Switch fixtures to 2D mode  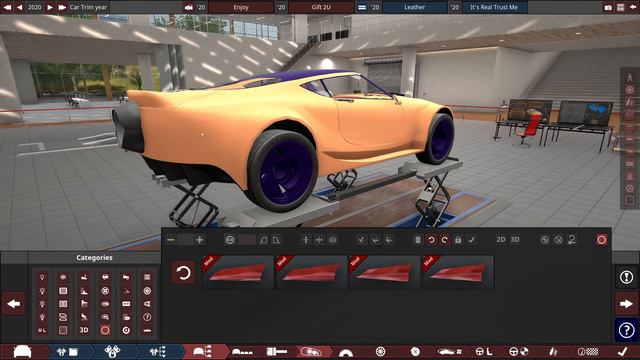pyautogui.click(x=501, y=240)
